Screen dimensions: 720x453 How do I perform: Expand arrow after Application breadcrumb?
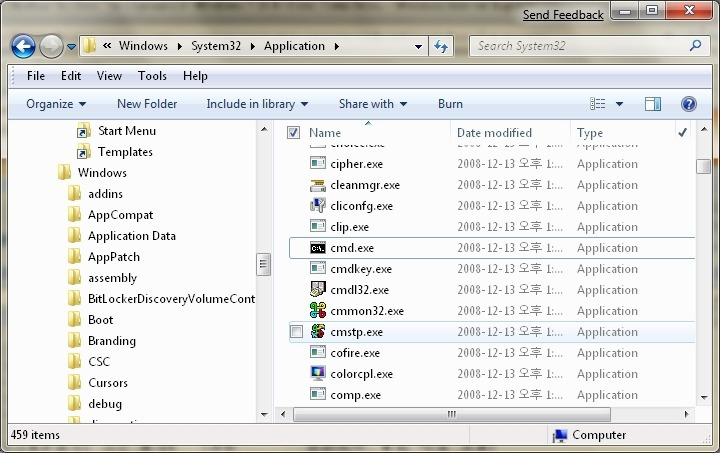click(337, 46)
